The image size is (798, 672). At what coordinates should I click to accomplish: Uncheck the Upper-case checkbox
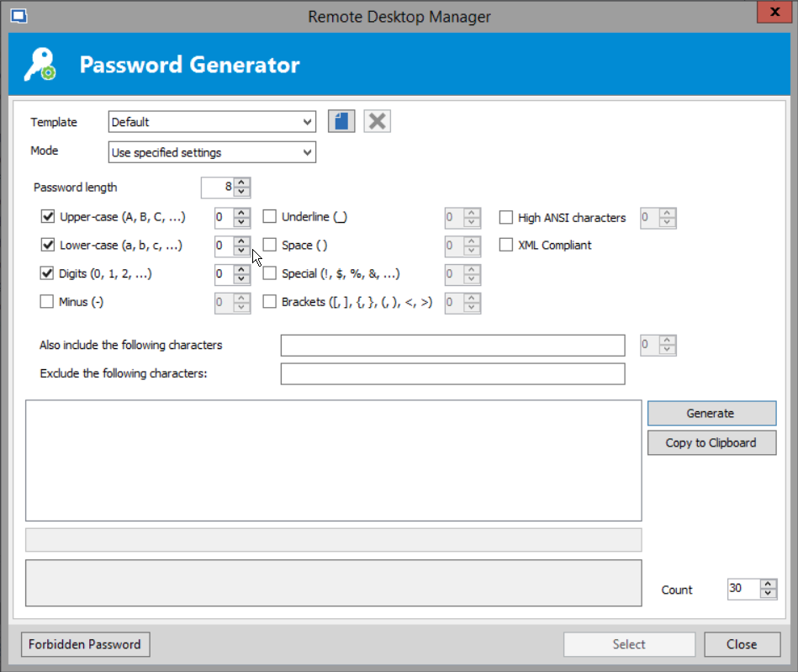(48, 217)
